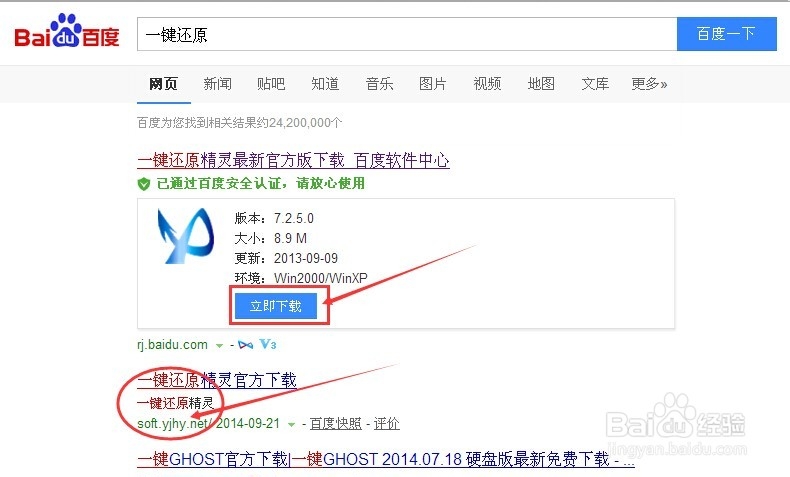Image resolution: width=790 pixels, height=477 pixels.
Task: Click the 已通过百度安全认证 notice text
Action: coord(260,183)
